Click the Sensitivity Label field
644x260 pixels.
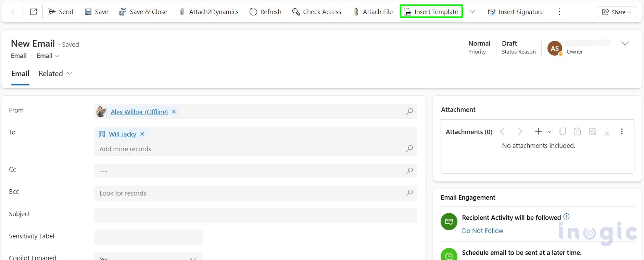(148, 237)
